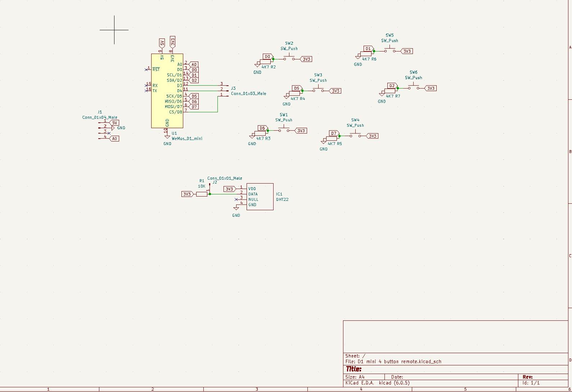Select the 5V label on J1 pin 1
Viewport: 572px width, 392px height.
114,123
